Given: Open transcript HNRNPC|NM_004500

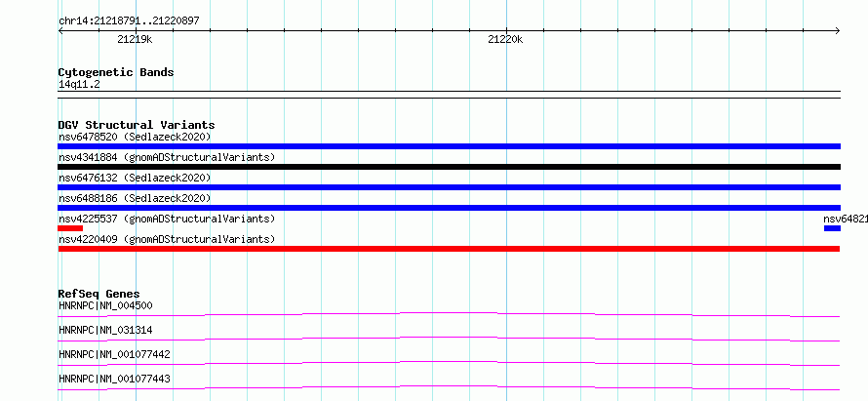Looking at the screenshot, I should (x=105, y=305).
